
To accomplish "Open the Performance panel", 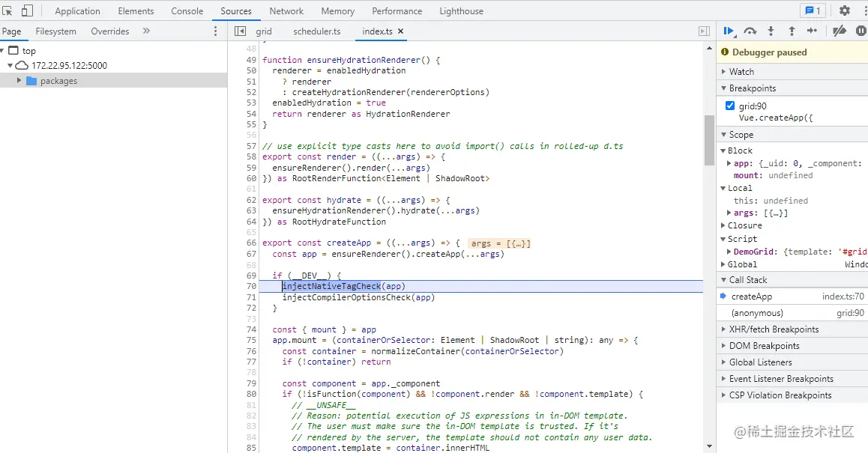I will [397, 11].
